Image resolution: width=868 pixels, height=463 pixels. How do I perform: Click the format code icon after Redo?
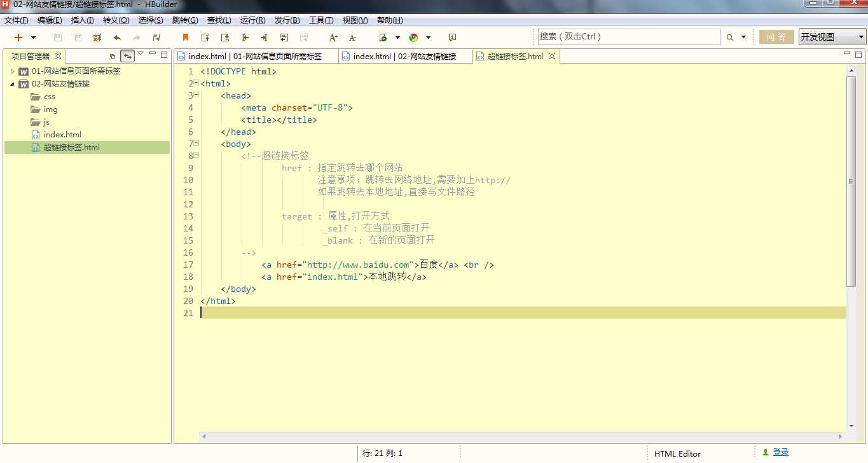click(x=156, y=38)
